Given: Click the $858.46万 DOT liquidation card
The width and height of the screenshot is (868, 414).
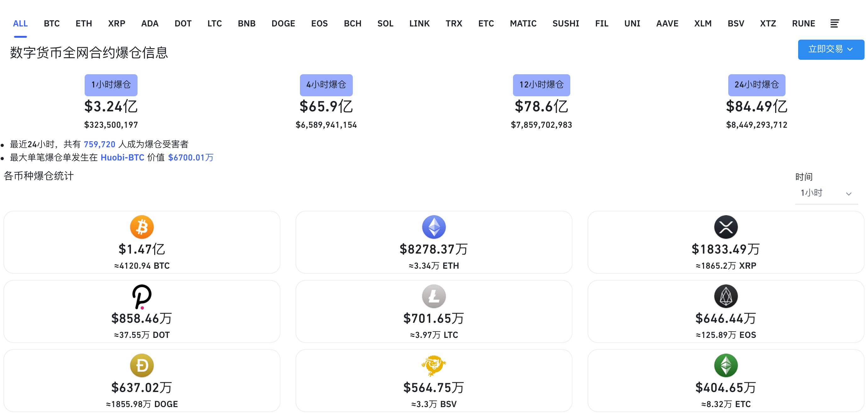Looking at the screenshot, I should coord(142,318).
